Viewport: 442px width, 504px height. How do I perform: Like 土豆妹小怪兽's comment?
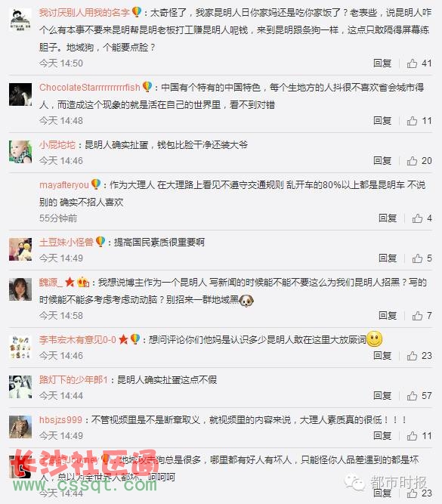click(x=417, y=258)
